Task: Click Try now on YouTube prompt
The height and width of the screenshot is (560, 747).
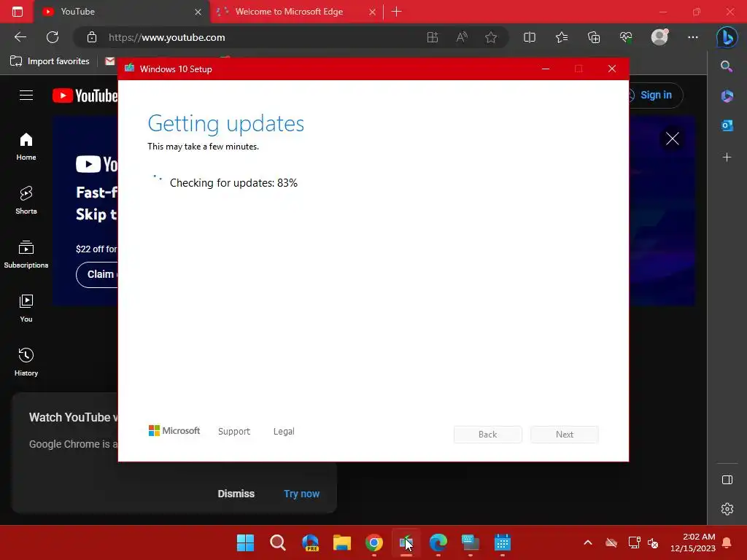Action: [301, 494]
